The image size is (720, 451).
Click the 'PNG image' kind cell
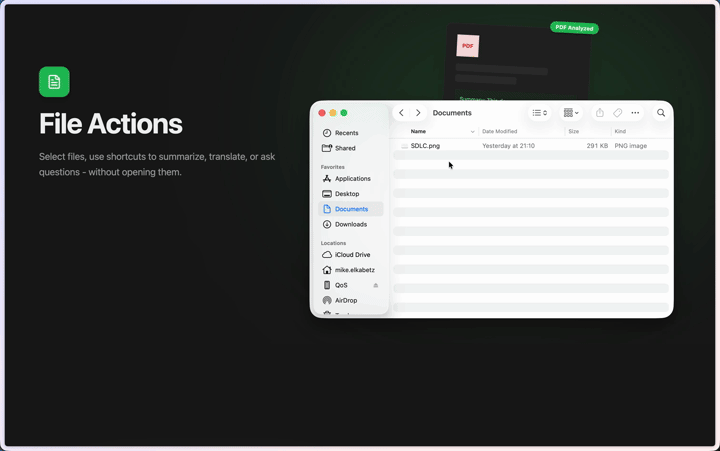[630, 146]
